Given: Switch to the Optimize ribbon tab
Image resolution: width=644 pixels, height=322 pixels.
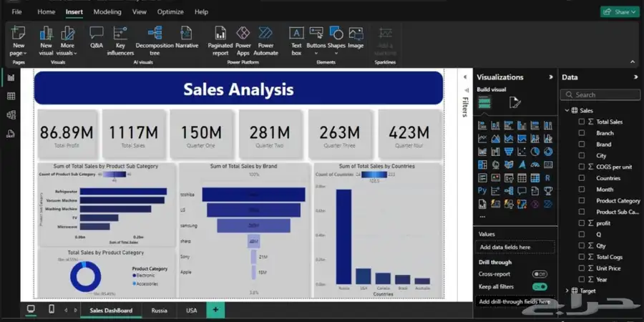Looking at the screenshot, I should coord(170,12).
